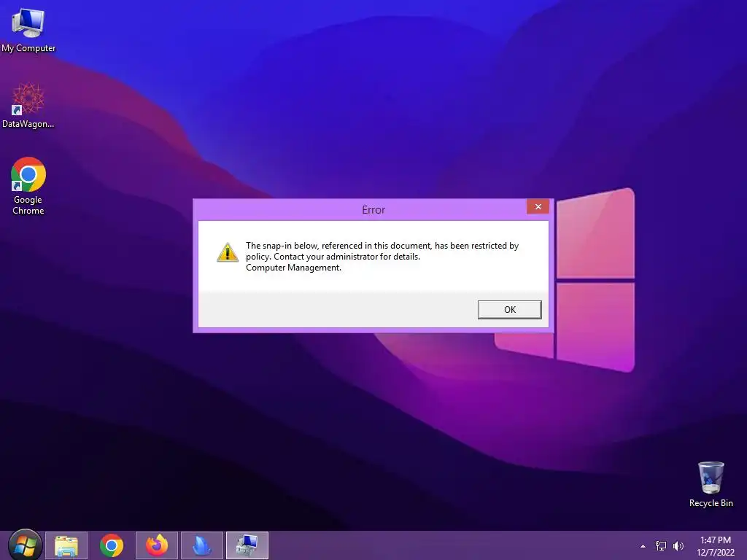Show hidden system tray icons
747x560 pixels.
pyautogui.click(x=643, y=546)
